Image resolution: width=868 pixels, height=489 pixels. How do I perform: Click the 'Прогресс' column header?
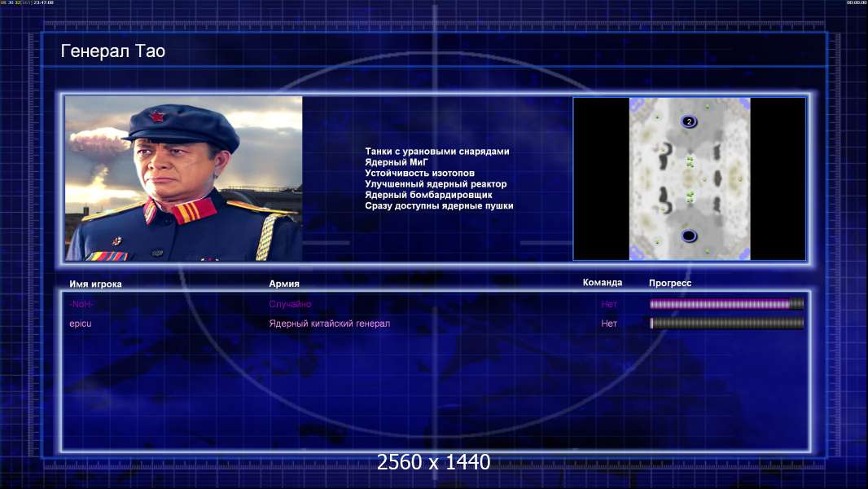[670, 283]
